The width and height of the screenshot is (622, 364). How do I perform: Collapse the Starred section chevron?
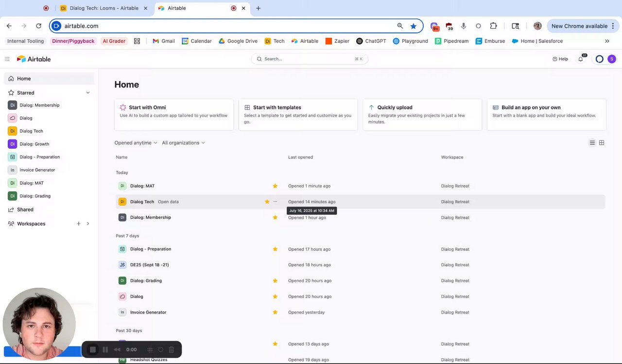coord(88,93)
